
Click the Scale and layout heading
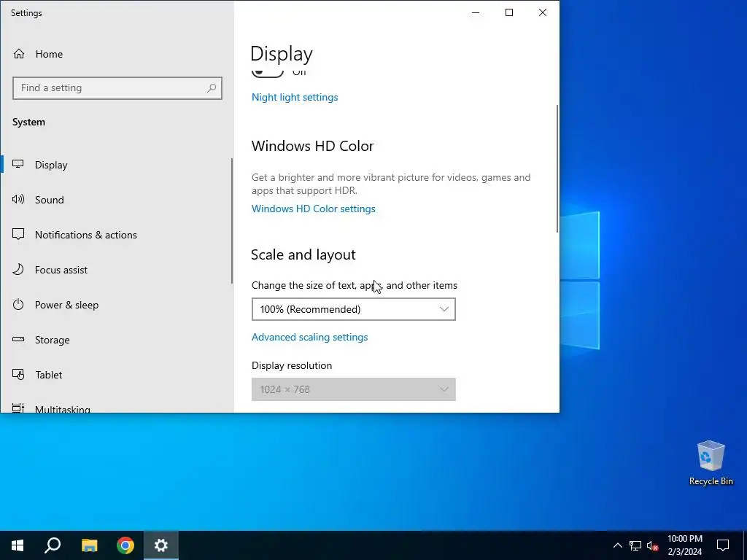[x=303, y=254]
